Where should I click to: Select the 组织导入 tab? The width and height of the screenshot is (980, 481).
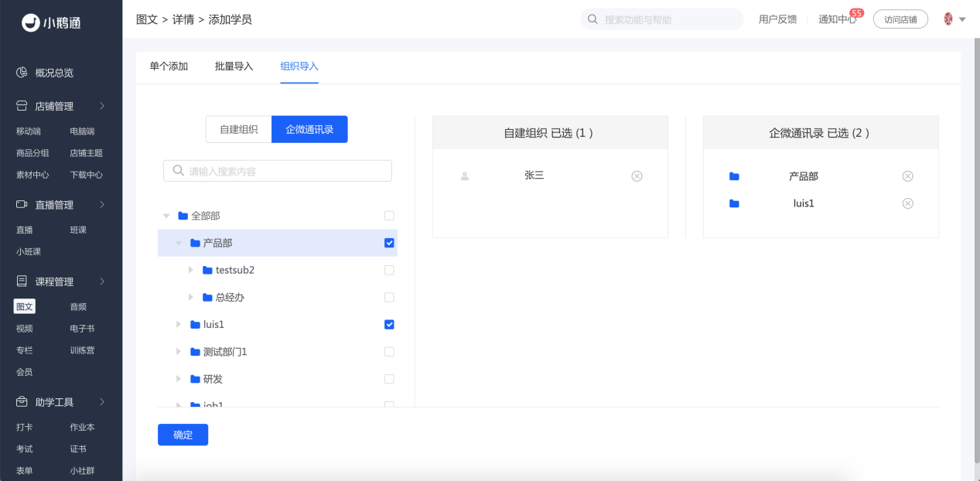299,67
